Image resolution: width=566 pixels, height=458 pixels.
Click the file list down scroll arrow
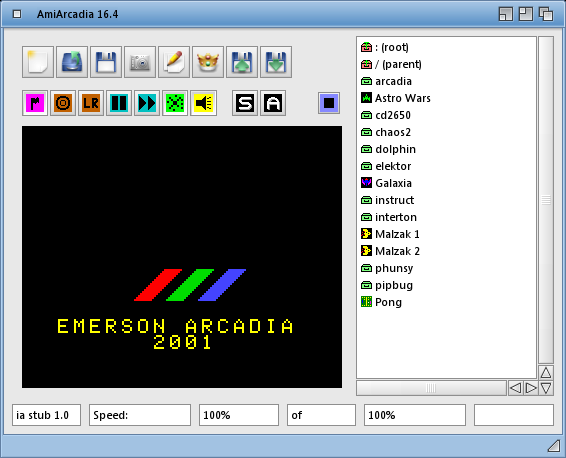click(x=546, y=388)
